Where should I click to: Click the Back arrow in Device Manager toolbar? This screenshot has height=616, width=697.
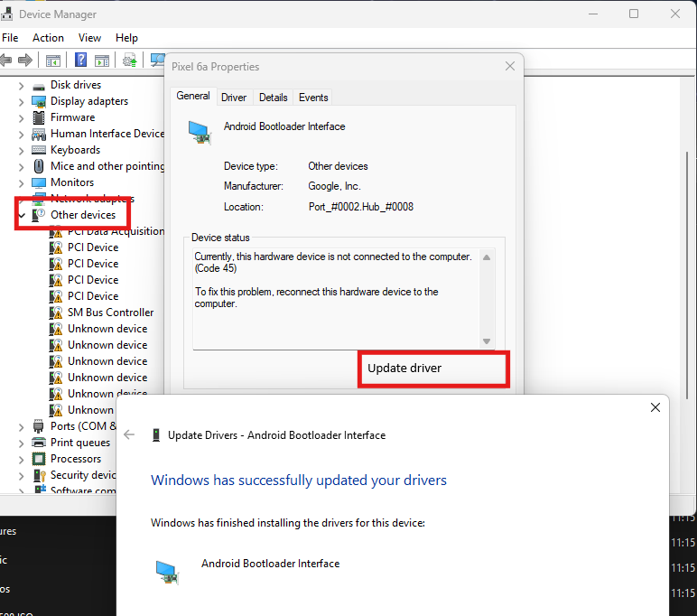click(5, 60)
